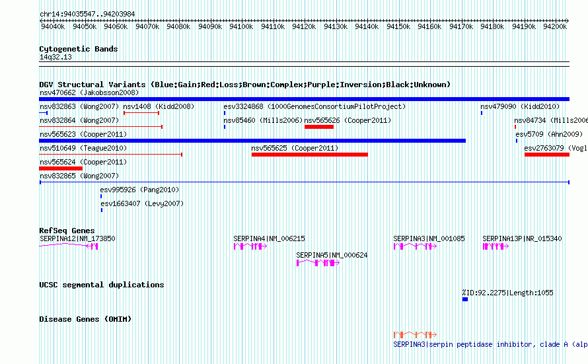Click the nsv479090 (Kidd2010) label
This screenshot has height=364, width=588.
pyautogui.click(x=520, y=106)
